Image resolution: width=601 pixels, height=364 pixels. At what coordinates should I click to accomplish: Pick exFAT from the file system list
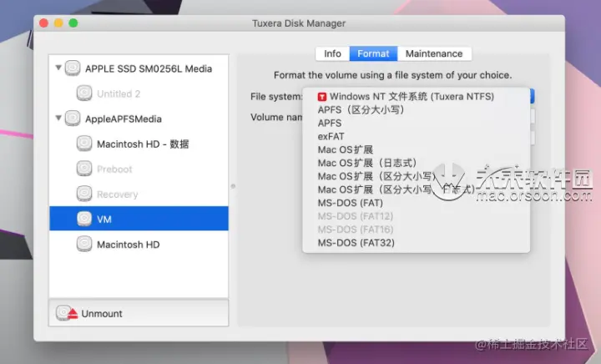[x=416, y=136]
